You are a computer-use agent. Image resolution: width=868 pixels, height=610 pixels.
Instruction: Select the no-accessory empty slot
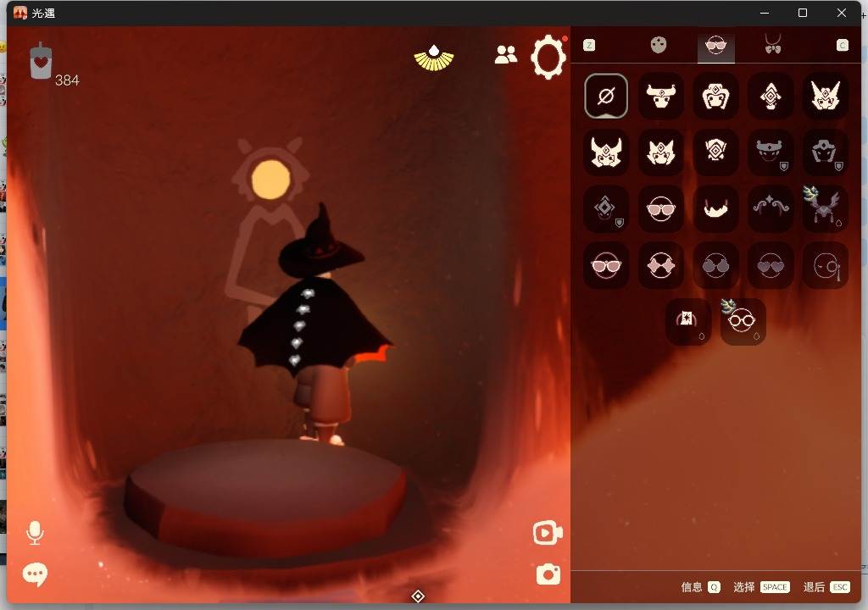tap(606, 97)
